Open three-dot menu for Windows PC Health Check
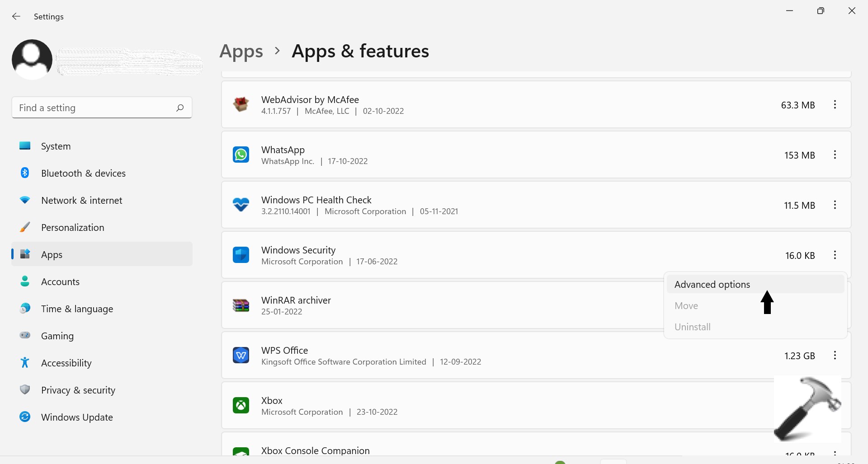The height and width of the screenshot is (464, 868). (835, 205)
